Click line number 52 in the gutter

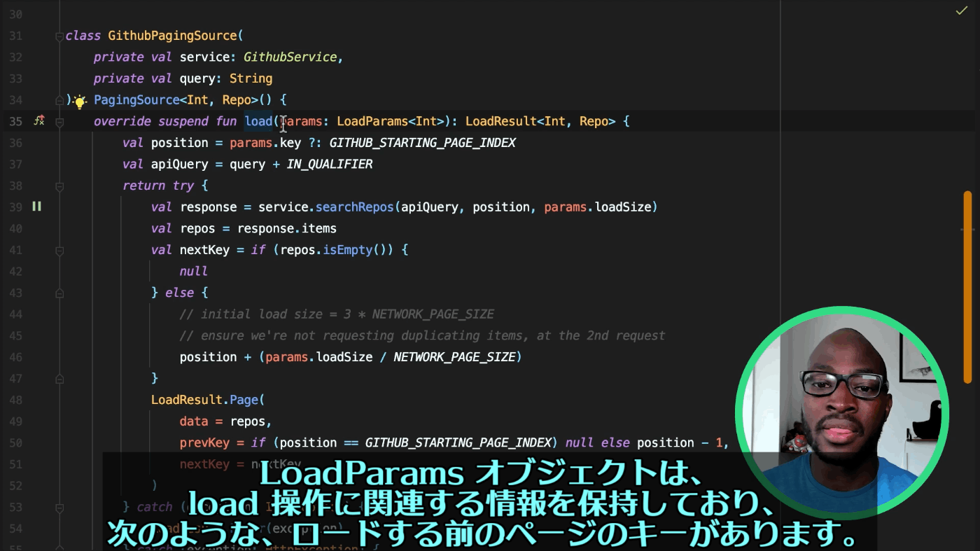click(x=15, y=485)
